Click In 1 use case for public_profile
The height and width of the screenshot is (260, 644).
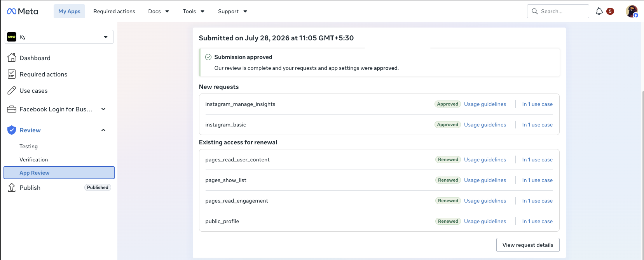point(538,221)
